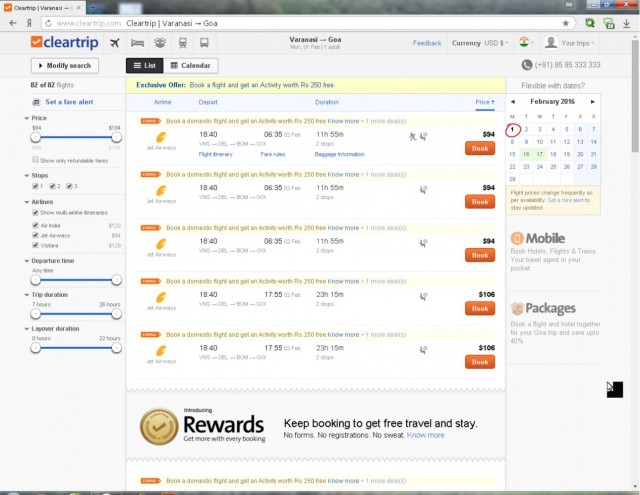Click the Trip duration slider's left handle
Screen dimensions: 640x495
click(36, 315)
